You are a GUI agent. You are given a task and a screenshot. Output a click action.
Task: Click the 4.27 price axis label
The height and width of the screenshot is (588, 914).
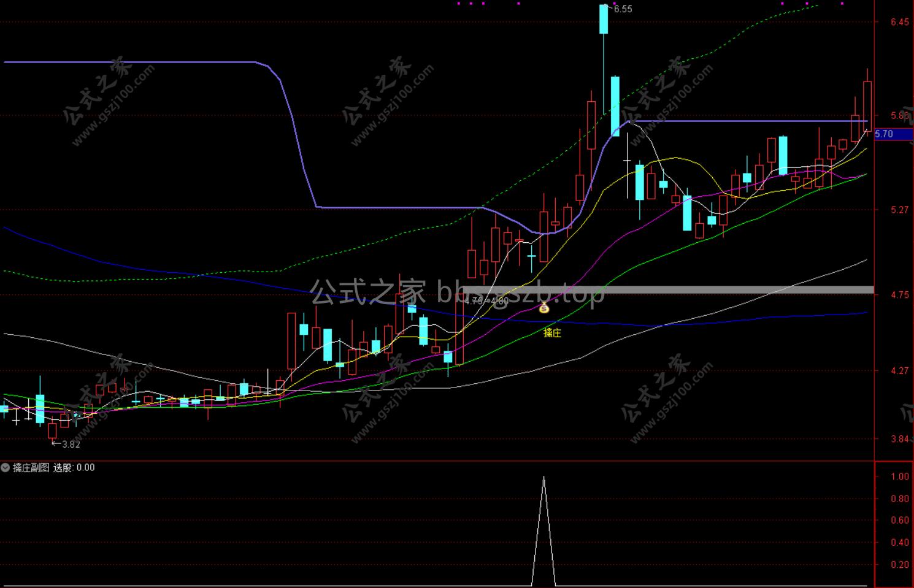900,370
